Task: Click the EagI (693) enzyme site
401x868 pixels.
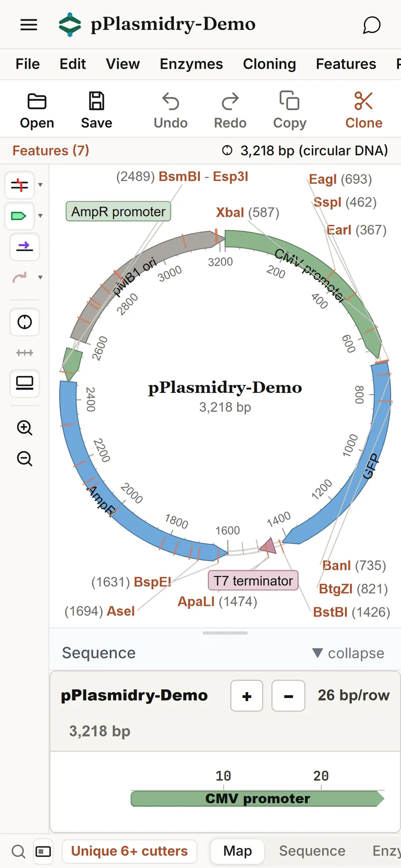Action: coord(340,179)
